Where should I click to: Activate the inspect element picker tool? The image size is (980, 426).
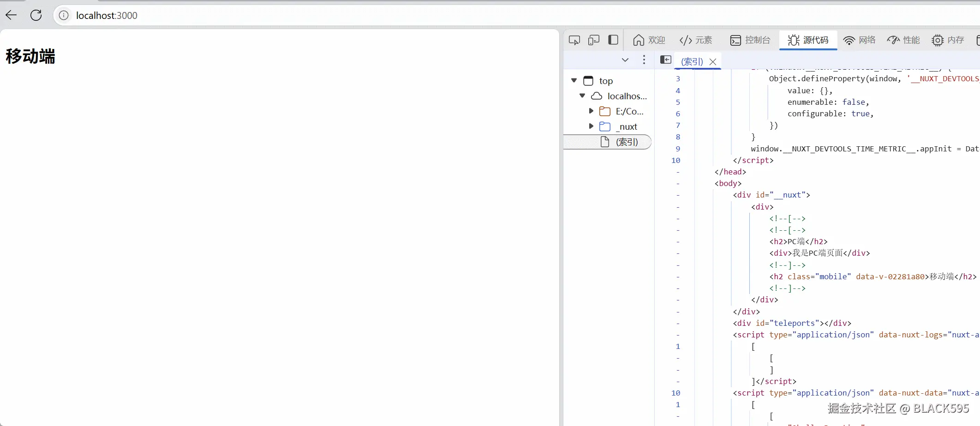point(574,40)
